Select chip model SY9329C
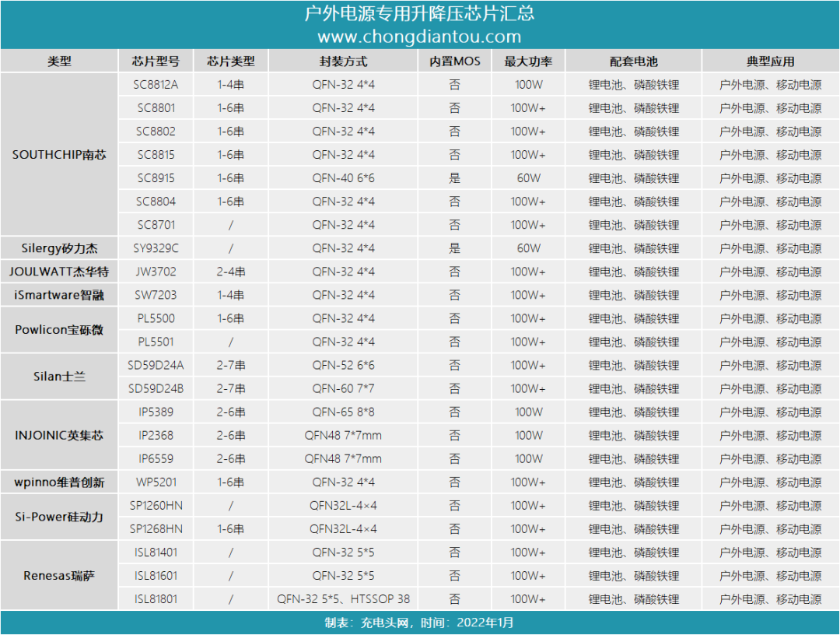The height and width of the screenshot is (635, 840). 156,248
